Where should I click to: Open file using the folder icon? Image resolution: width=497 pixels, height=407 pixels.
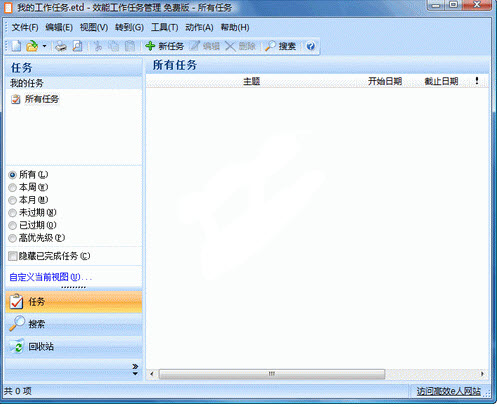[x=32, y=46]
